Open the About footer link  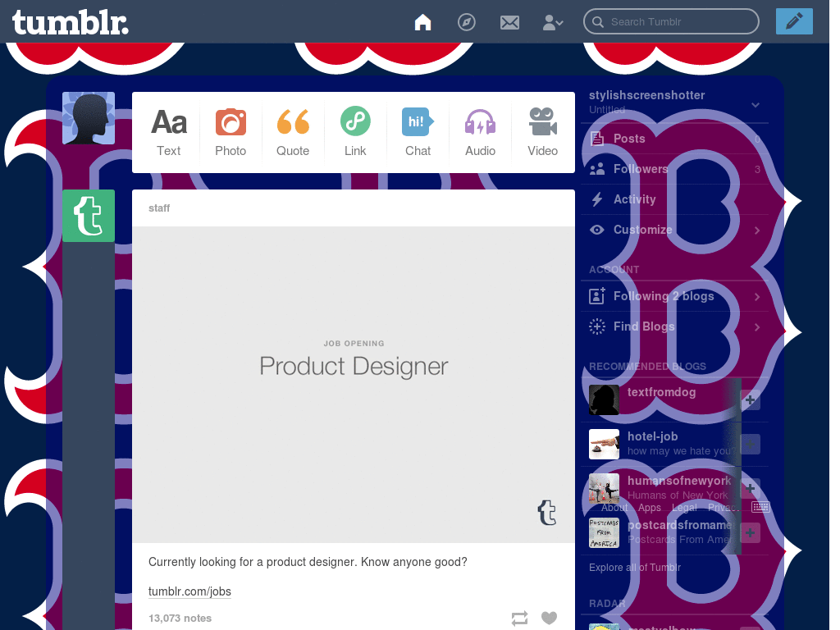[614, 507]
